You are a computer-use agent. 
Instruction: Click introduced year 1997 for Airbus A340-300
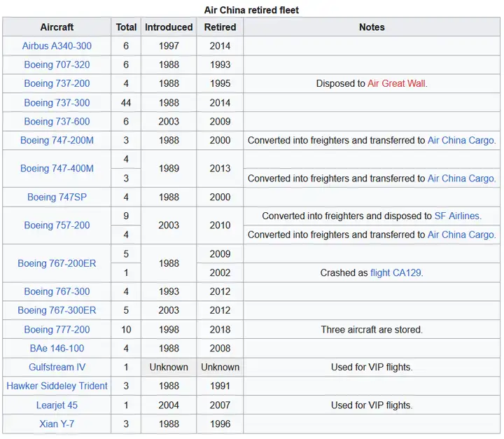169,46
